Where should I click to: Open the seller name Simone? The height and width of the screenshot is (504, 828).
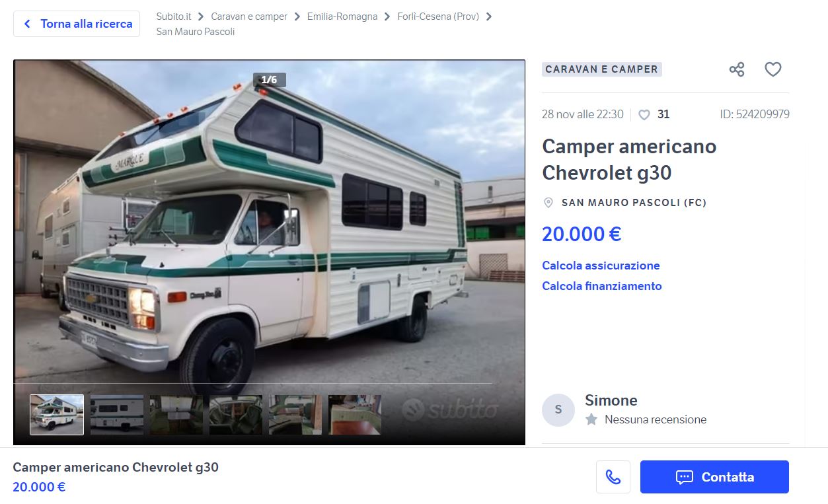(x=611, y=400)
